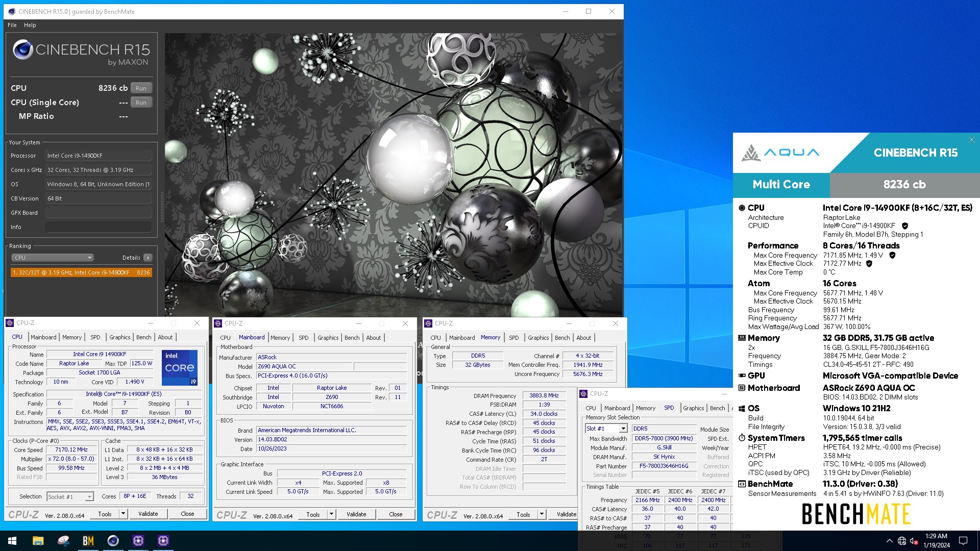Click Validate in the CPU-Z CPU window
This screenshot has width=980, height=551.
[148, 514]
